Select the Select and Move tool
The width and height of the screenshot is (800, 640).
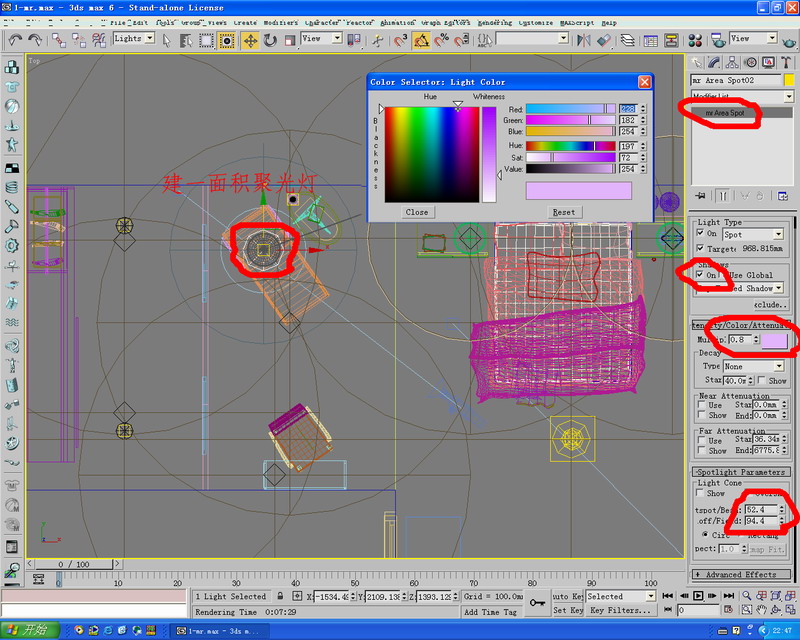249,39
